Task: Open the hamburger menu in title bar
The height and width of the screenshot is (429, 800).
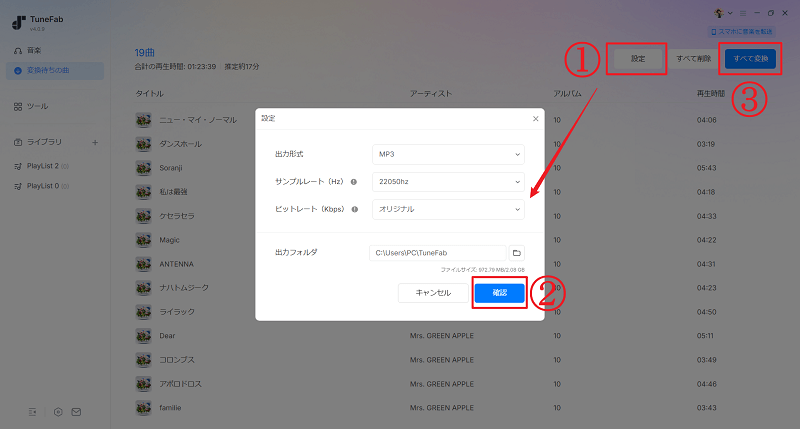Action: click(743, 13)
